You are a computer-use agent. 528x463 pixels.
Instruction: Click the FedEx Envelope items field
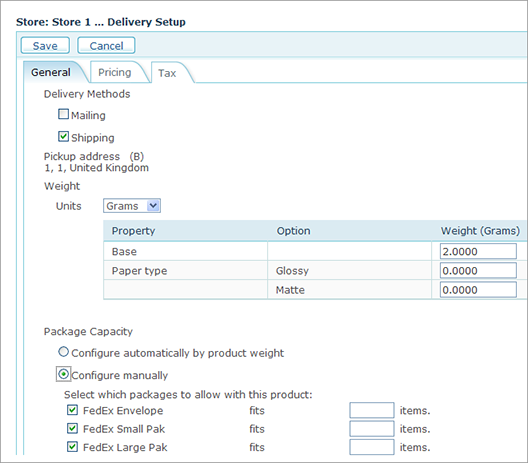(372, 410)
